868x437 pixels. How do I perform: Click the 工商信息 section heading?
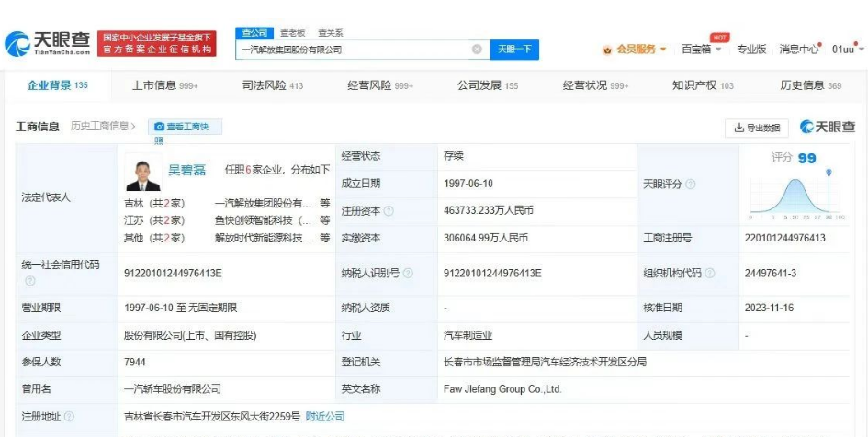[37, 127]
